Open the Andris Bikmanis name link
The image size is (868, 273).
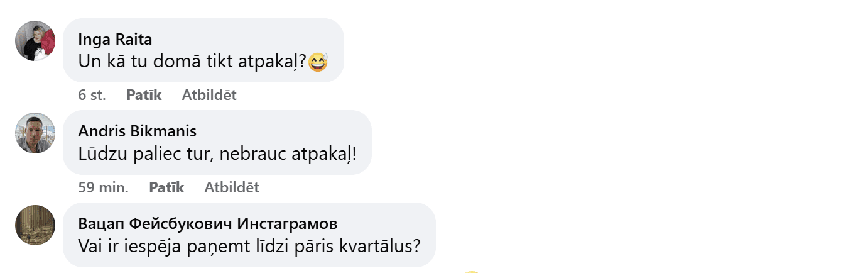click(137, 131)
